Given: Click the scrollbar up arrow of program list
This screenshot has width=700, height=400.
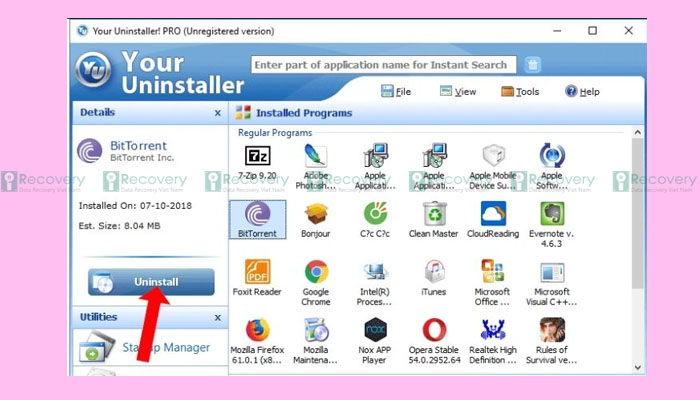Looking at the screenshot, I should click(638, 133).
